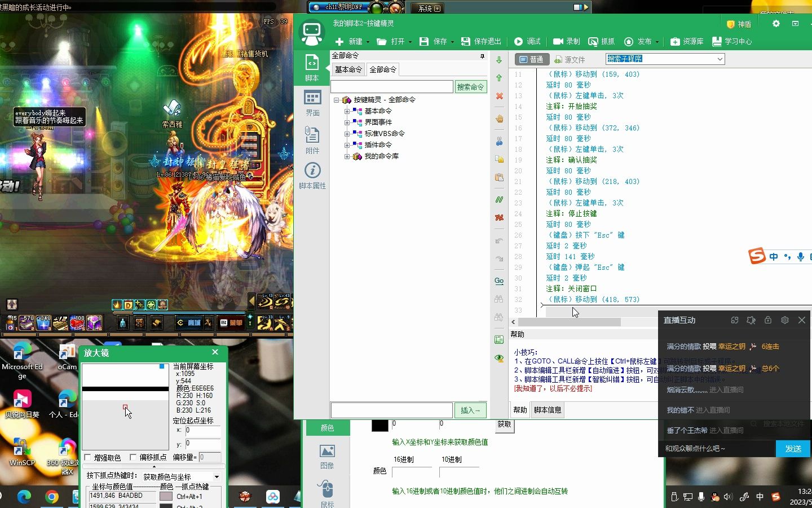This screenshot has width=812, height=508.
Task: Click the 新建 (new) toolbar button
Action: point(349,41)
